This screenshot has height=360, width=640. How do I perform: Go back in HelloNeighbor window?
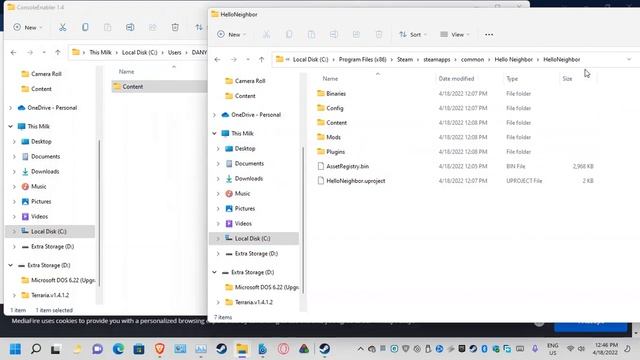tap(217, 60)
